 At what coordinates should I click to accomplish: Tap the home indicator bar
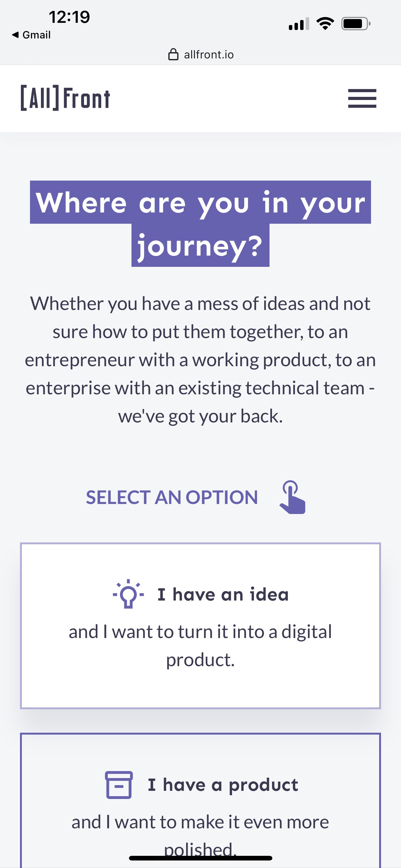[x=200, y=858]
